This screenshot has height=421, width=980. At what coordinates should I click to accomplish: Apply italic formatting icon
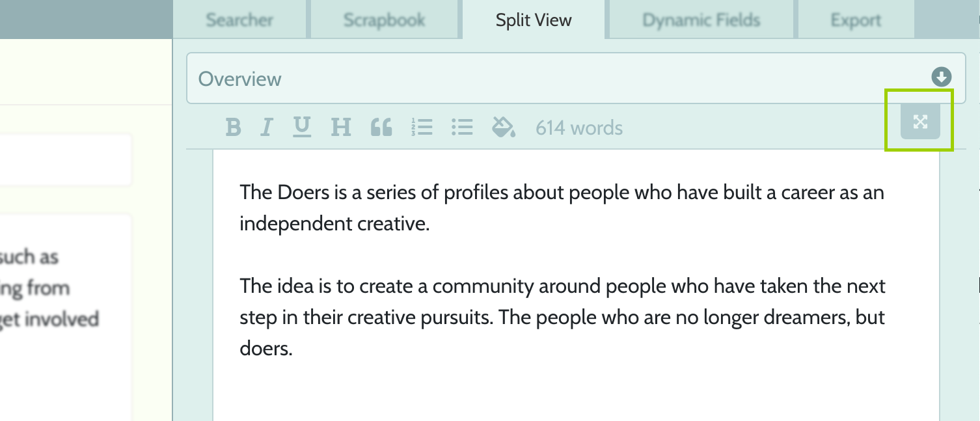pos(265,127)
